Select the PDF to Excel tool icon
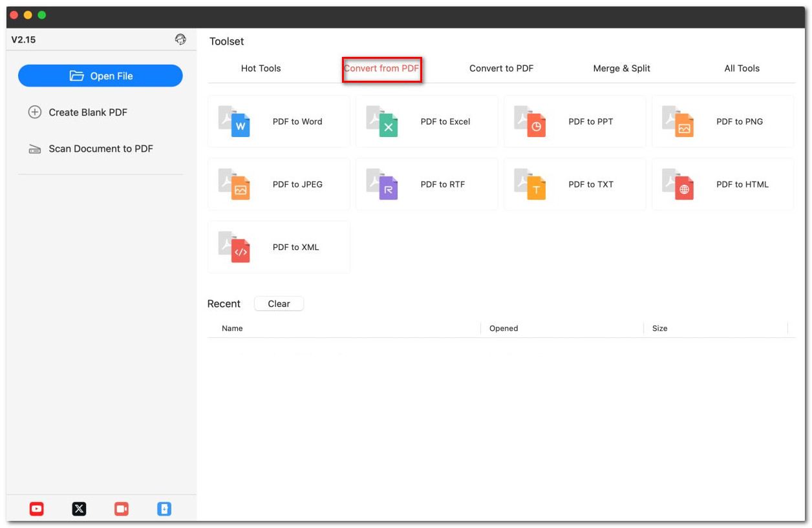The image size is (812, 528). coord(382,121)
